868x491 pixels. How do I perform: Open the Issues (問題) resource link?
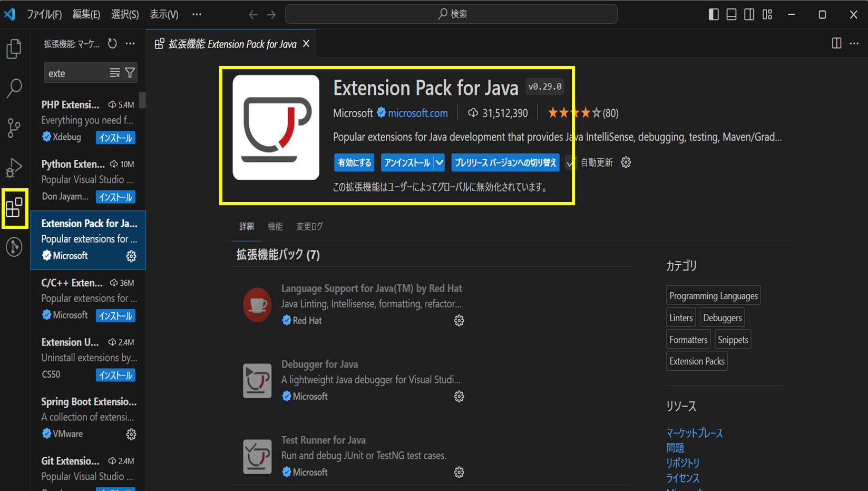click(675, 448)
